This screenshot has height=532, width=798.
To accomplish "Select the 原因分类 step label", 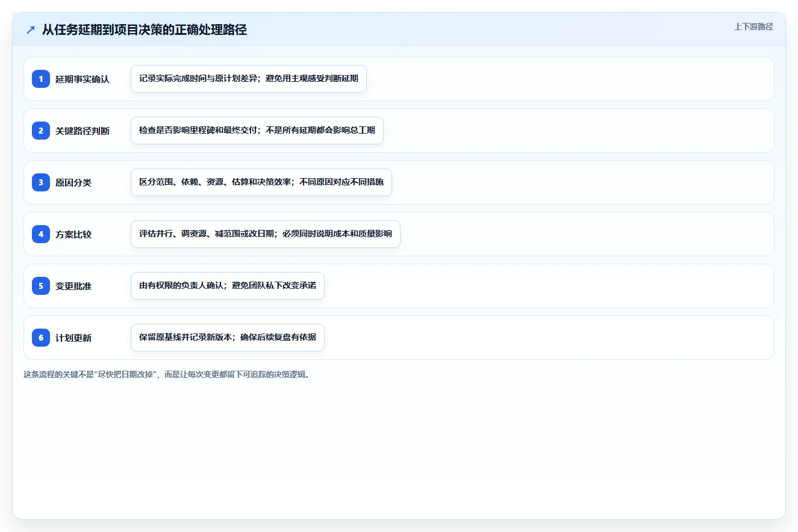I will tap(73, 182).
